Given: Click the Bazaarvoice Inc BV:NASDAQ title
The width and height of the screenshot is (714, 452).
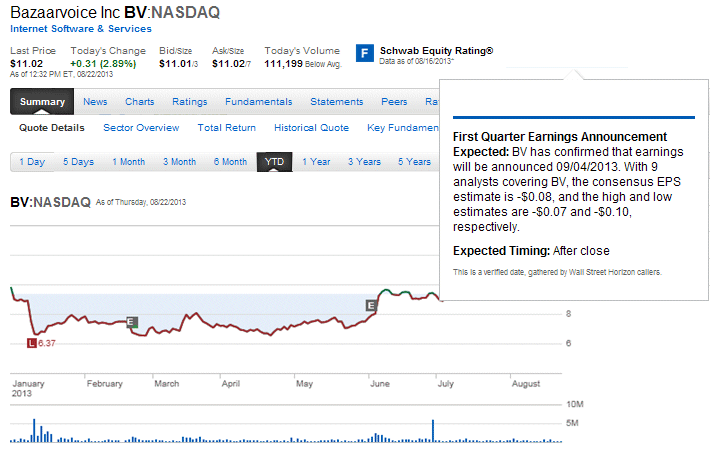Looking at the screenshot, I should pyautogui.click(x=115, y=12).
